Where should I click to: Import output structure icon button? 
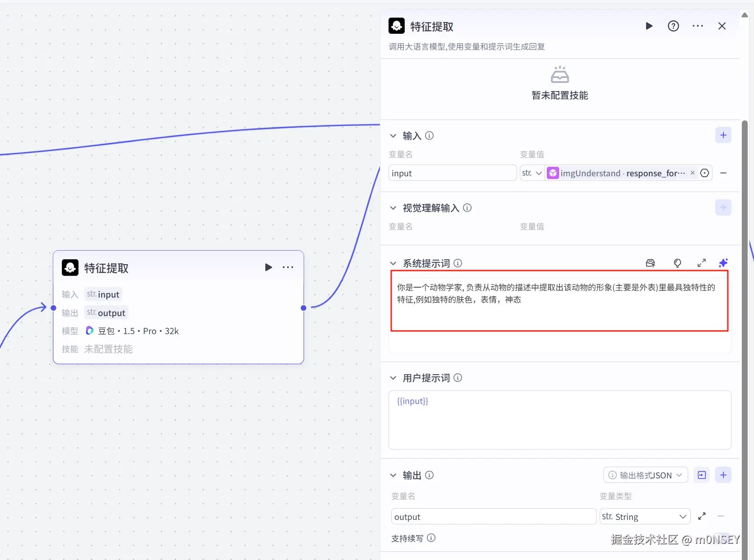coord(702,475)
